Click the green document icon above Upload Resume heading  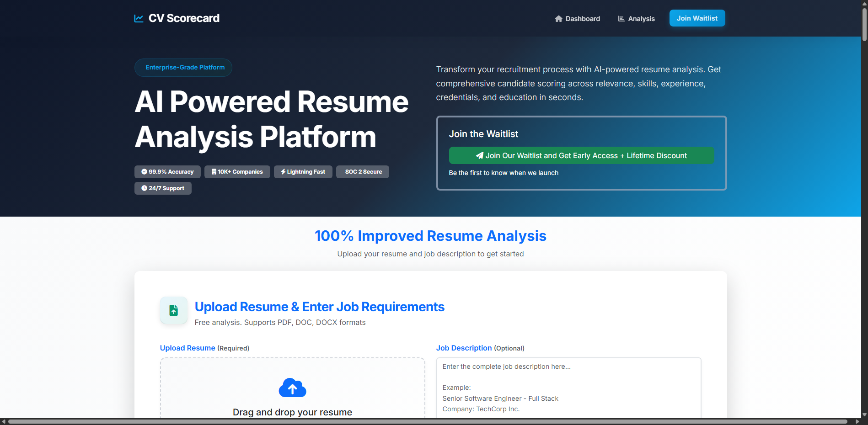pos(173,310)
